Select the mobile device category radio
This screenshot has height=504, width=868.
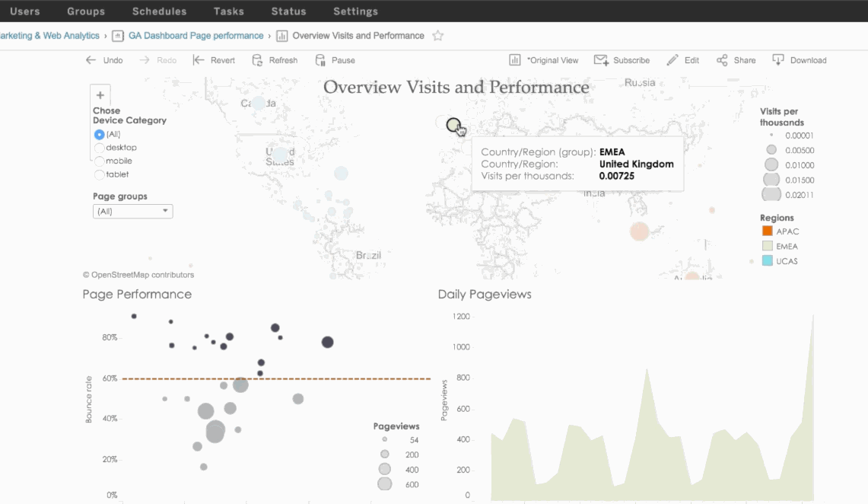(x=99, y=161)
